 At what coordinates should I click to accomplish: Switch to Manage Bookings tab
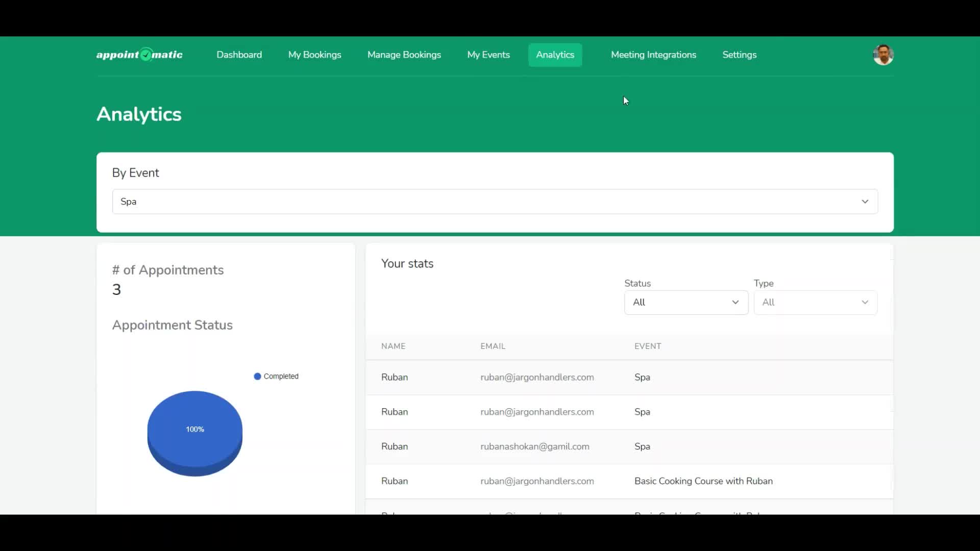coord(404,55)
